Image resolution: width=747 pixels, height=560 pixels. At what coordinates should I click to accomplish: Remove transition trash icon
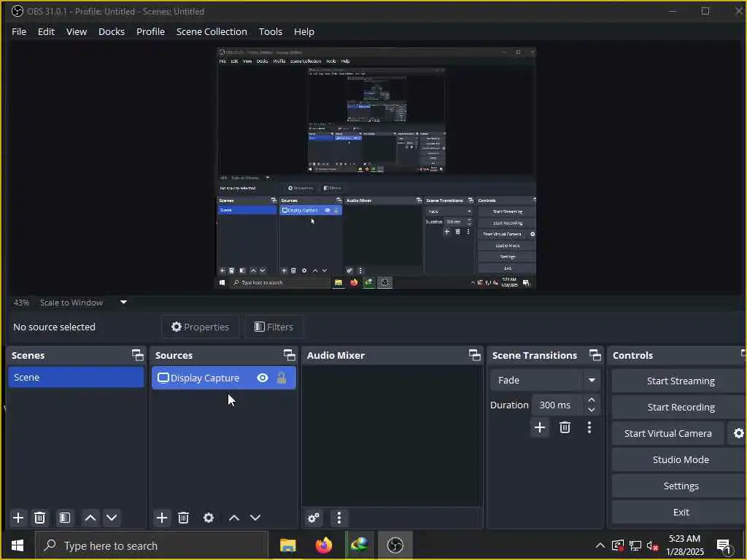pos(565,427)
